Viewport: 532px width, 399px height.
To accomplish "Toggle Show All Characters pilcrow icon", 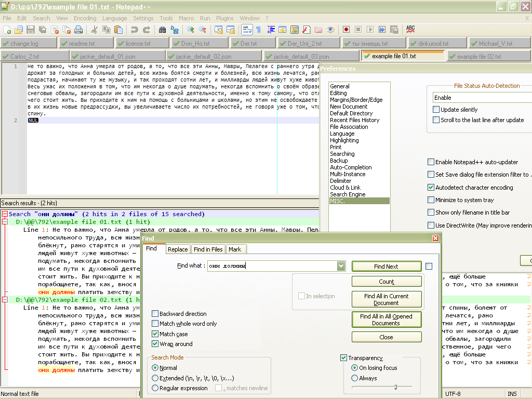I will point(259,30).
